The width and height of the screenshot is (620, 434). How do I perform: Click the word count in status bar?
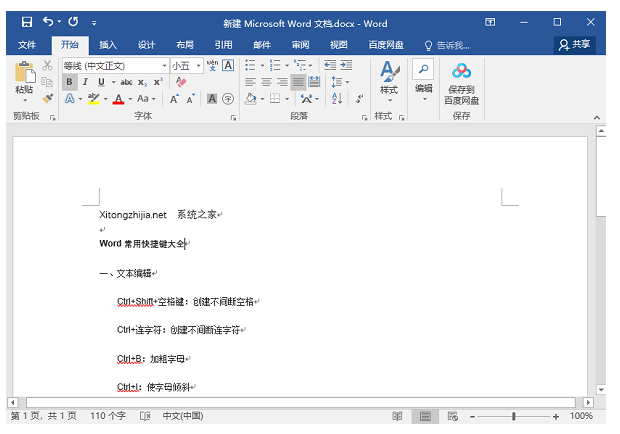click(108, 416)
